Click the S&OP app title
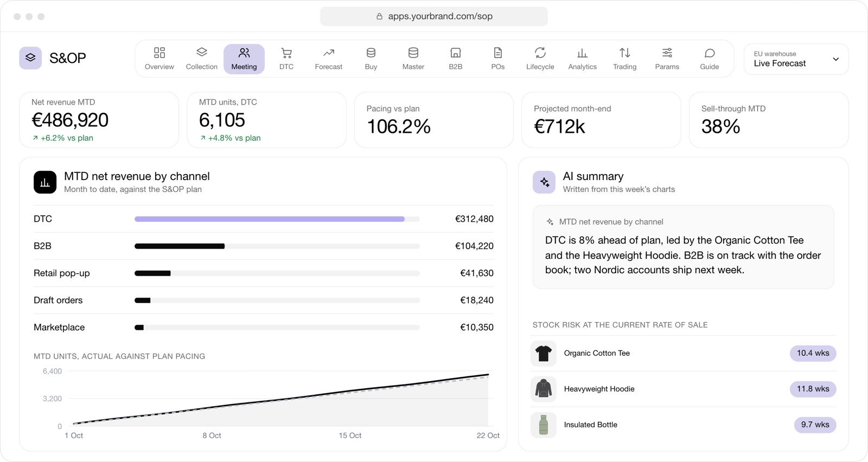Screen dimensions: 868x462 coord(68,58)
